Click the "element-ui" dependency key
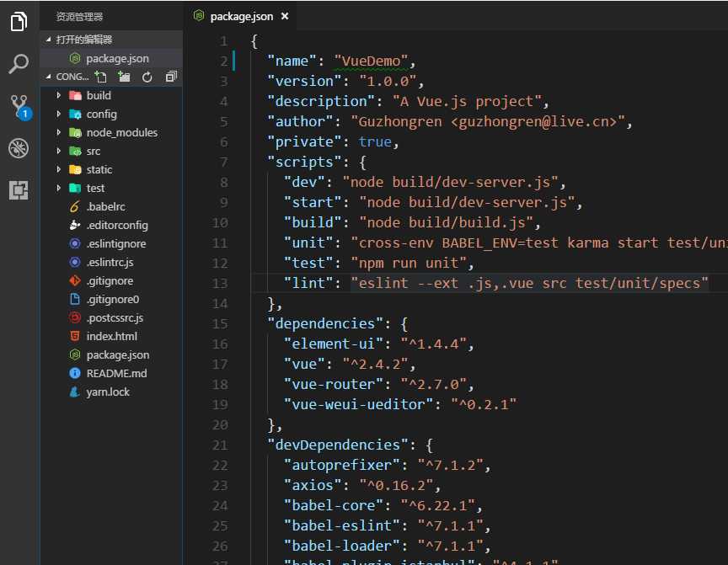 click(x=334, y=344)
